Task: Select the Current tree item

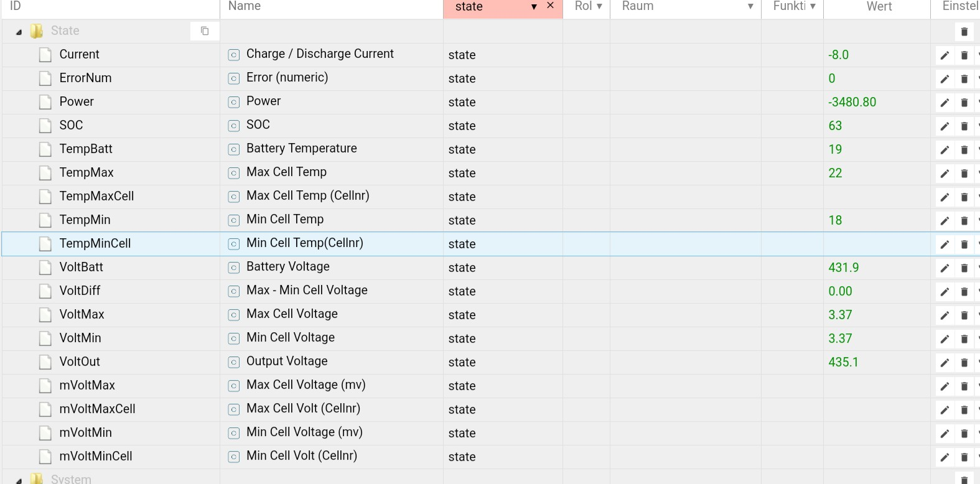Action: click(79, 54)
